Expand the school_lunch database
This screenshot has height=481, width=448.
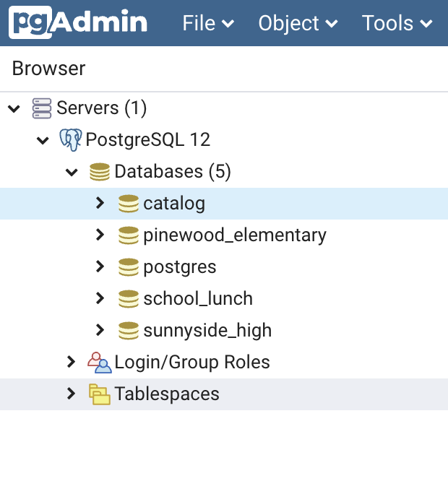pos(100,298)
